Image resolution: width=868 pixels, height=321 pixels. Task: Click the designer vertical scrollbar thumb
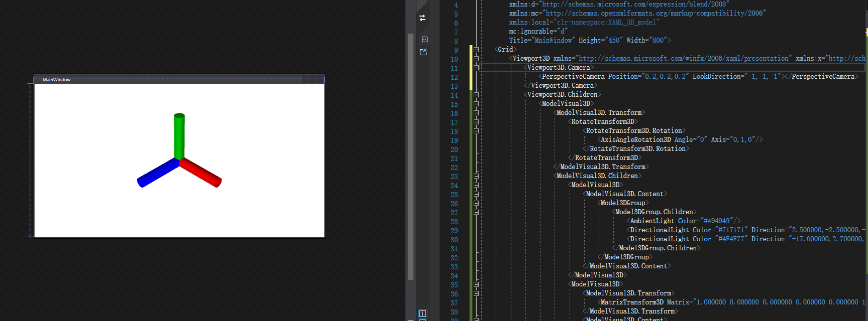click(410, 156)
